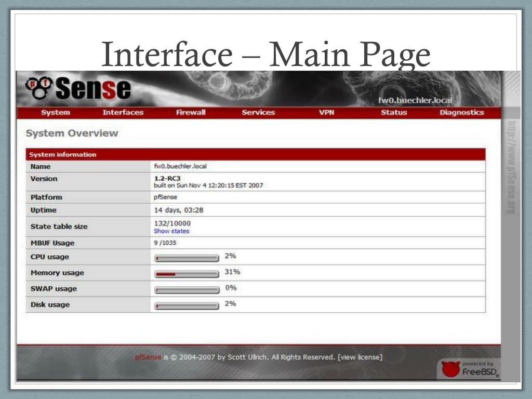Click the Memory usage progress bar
This screenshot has height=399, width=532.
point(187,274)
